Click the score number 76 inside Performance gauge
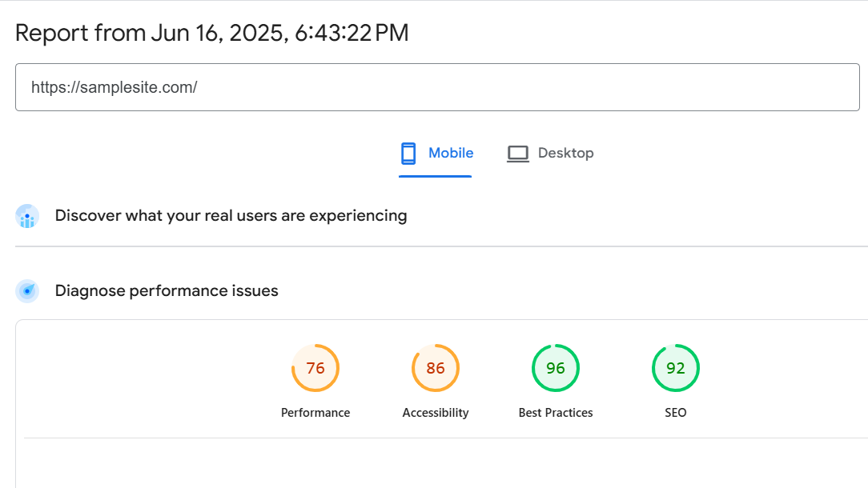868x488 pixels. click(315, 368)
